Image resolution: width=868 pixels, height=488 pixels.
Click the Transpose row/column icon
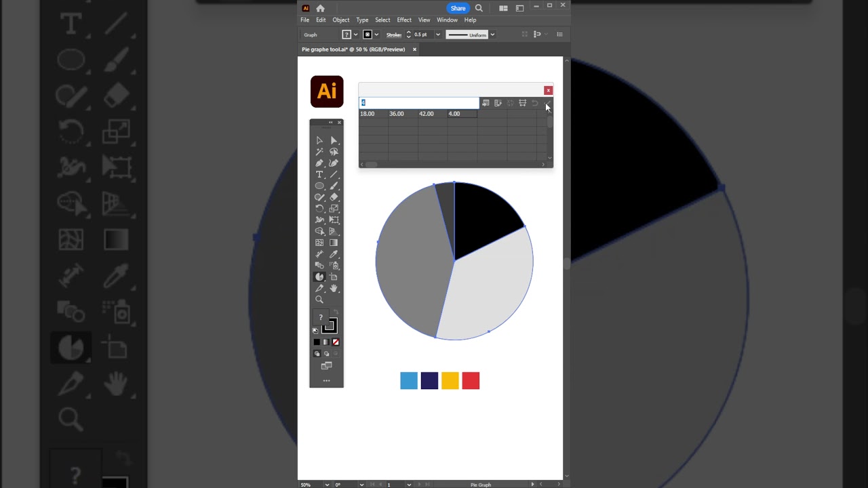click(x=498, y=103)
